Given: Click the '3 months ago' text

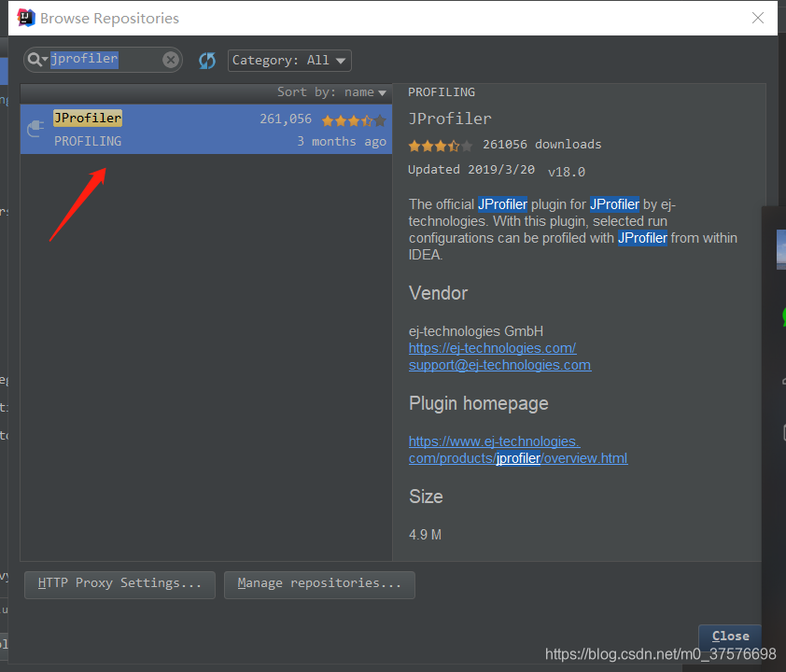Looking at the screenshot, I should coord(342,141).
